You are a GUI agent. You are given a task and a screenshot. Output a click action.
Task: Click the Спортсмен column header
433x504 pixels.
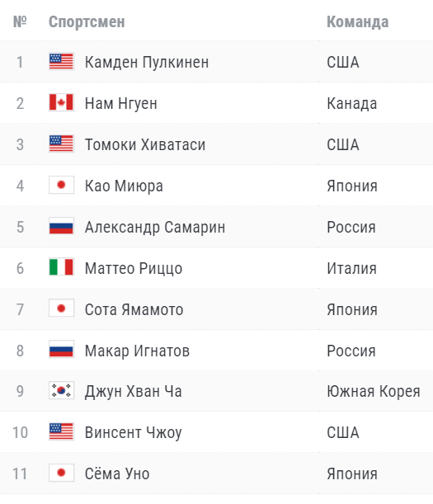(x=87, y=21)
